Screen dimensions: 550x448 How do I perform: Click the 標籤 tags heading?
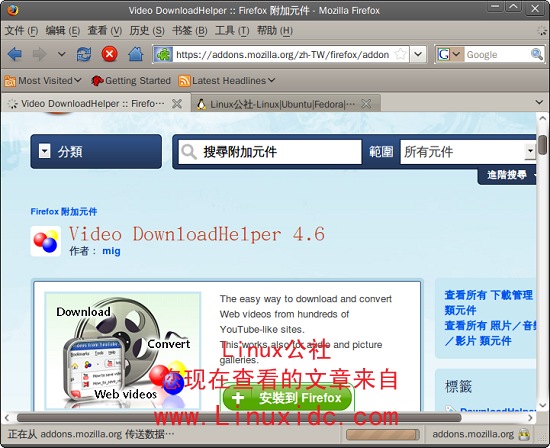point(458,387)
